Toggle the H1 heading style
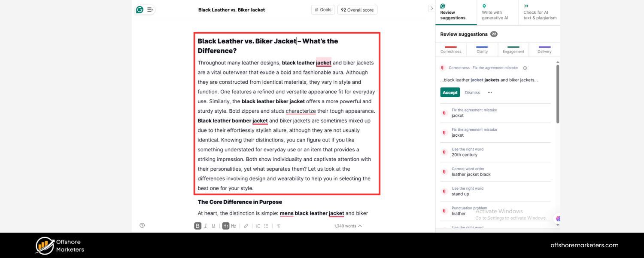 tap(226, 225)
